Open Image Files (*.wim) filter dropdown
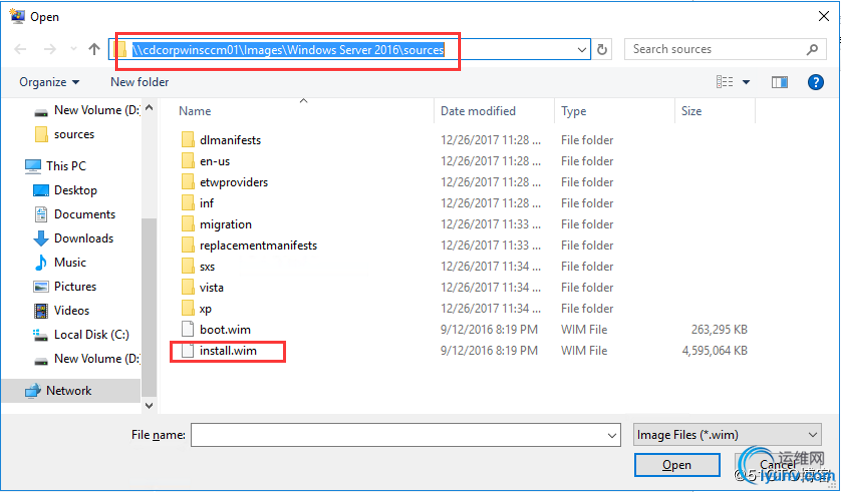 click(728, 435)
